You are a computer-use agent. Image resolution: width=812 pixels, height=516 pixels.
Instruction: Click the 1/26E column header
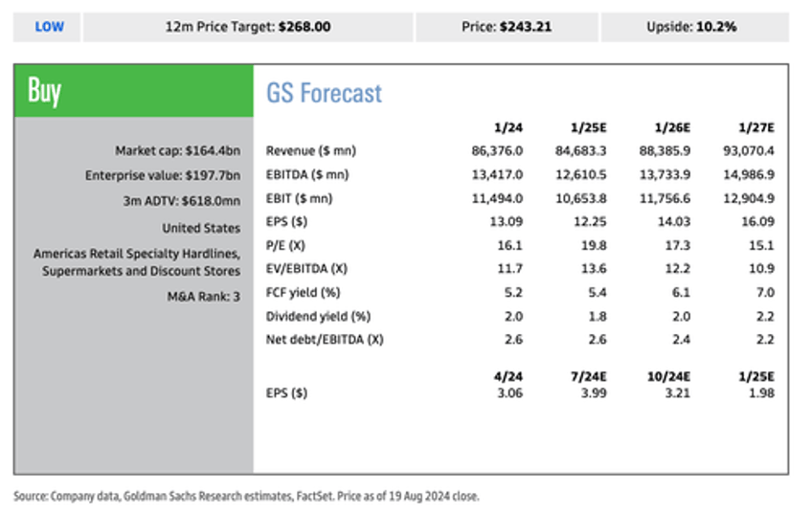click(672, 127)
